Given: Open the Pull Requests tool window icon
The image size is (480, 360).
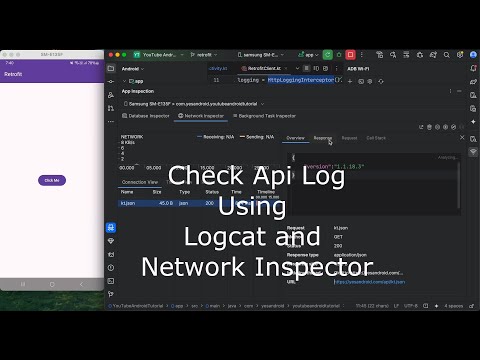Looking at the screenshot, I should tap(111, 108).
